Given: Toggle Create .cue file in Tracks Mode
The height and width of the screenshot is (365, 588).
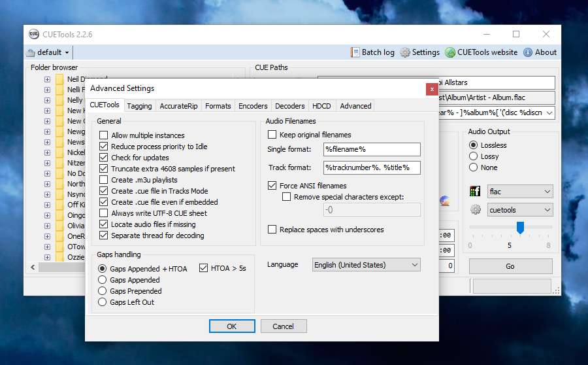Looking at the screenshot, I should click(x=103, y=191).
